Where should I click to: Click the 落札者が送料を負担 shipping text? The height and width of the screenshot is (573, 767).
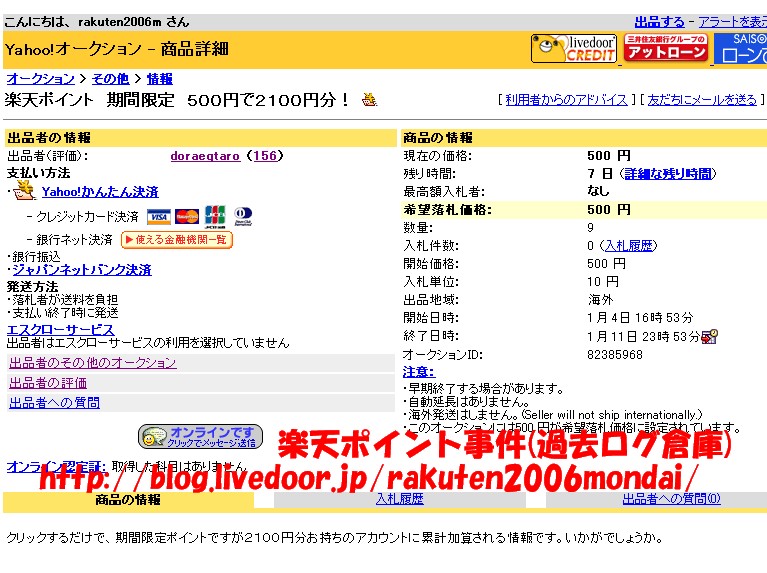coord(65,299)
